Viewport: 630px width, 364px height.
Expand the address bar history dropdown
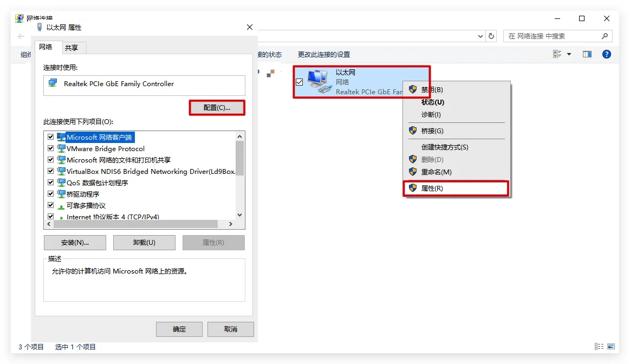[x=480, y=36]
